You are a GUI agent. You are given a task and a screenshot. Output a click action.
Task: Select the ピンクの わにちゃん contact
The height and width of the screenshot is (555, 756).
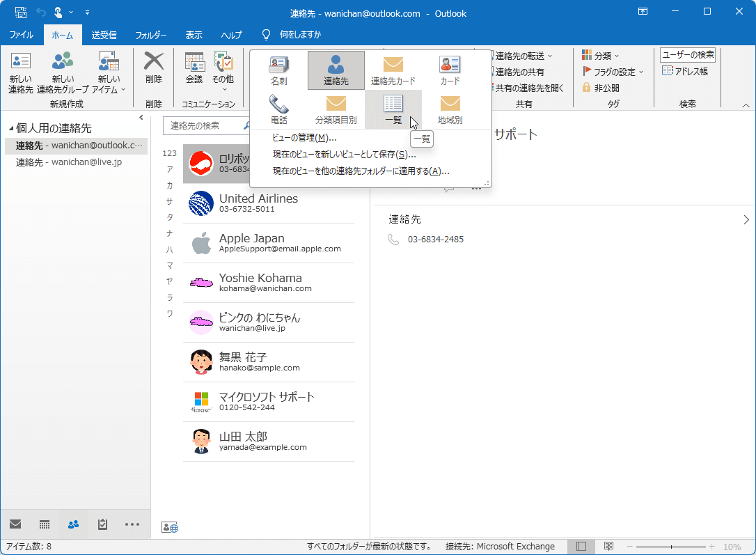coord(269,322)
